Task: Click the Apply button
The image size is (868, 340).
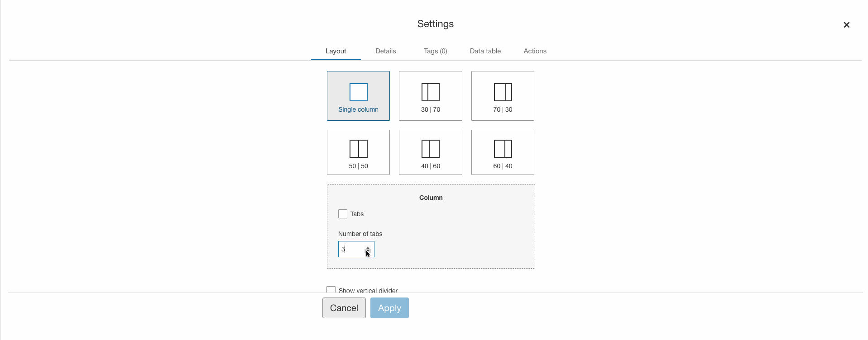Action: click(389, 308)
